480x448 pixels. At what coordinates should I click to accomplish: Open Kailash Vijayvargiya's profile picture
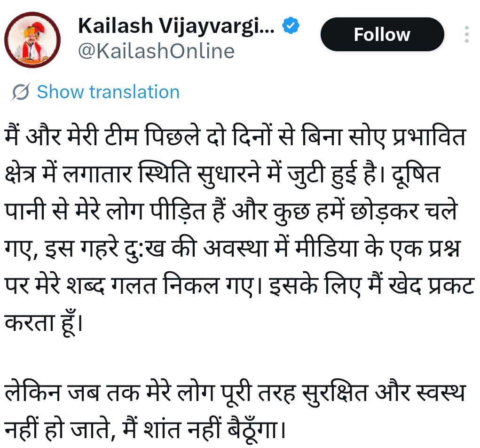click(32, 39)
